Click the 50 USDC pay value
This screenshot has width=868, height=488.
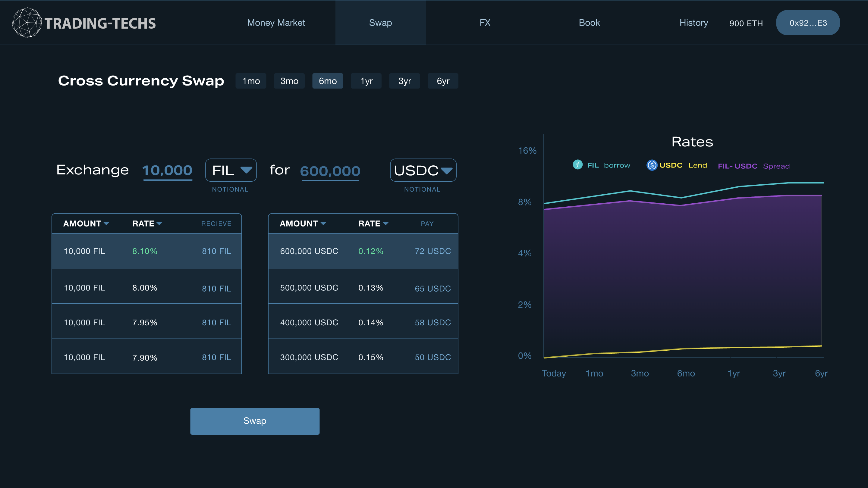pos(433,357)
